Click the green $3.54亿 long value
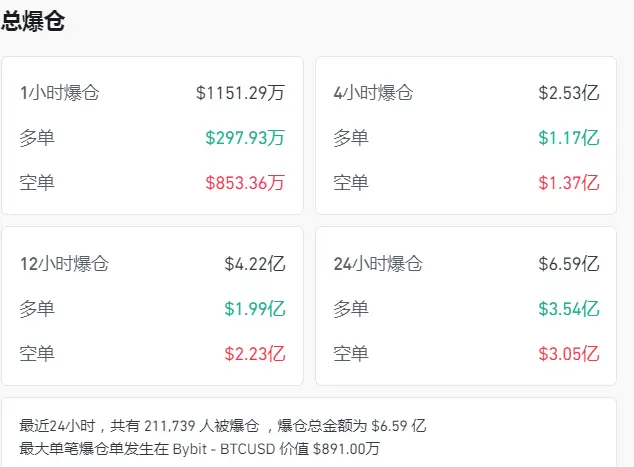This screenshot has height=467, width=634. coord(568,309)
